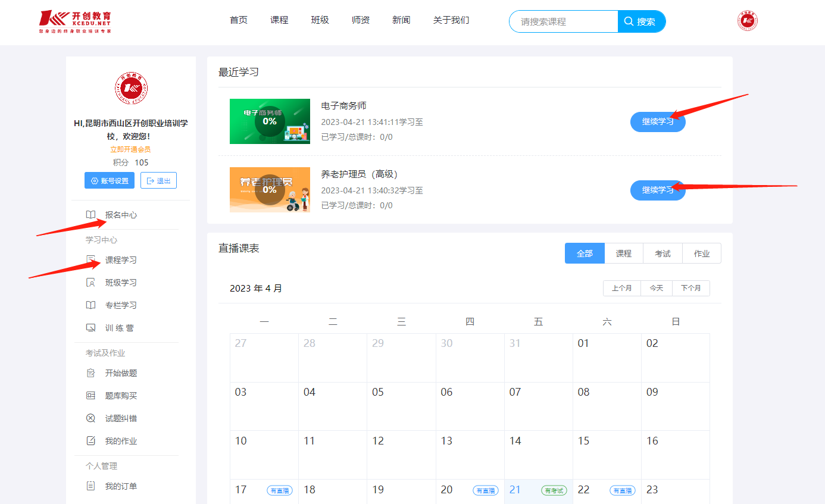
Task: Click the 题库购买 sidebar icon
Action: [x=90, y=396]
